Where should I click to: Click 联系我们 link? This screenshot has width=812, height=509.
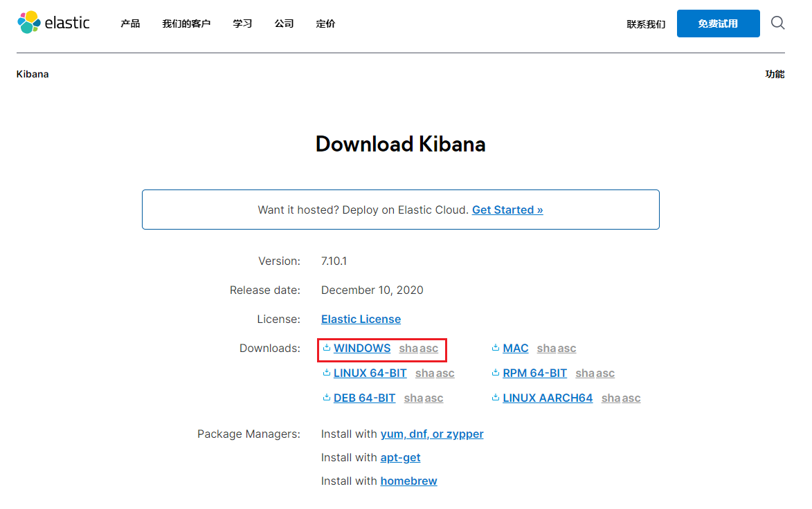(646, 24)
